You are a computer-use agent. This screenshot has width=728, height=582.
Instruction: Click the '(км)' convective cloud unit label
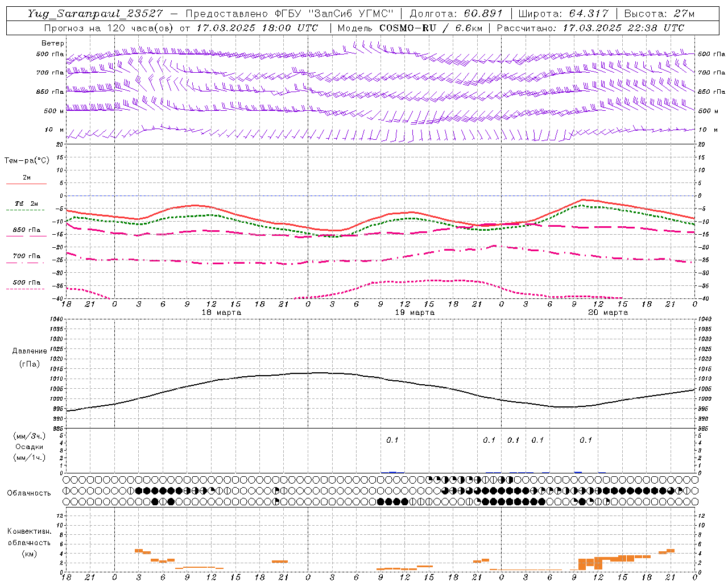tap(30, 554)
